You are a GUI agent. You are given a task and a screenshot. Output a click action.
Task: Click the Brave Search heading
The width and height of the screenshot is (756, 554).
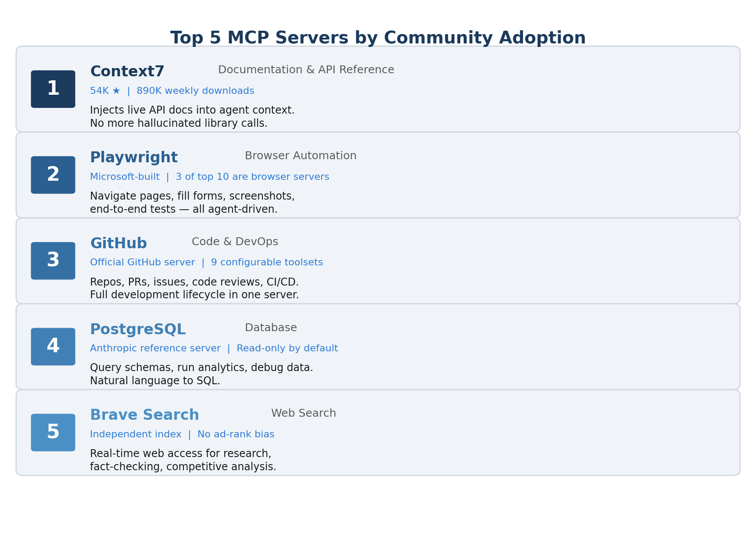point(144,415)
